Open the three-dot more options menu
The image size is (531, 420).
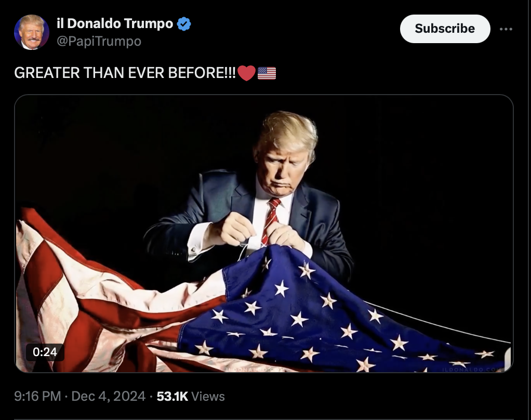pos(506,29)
